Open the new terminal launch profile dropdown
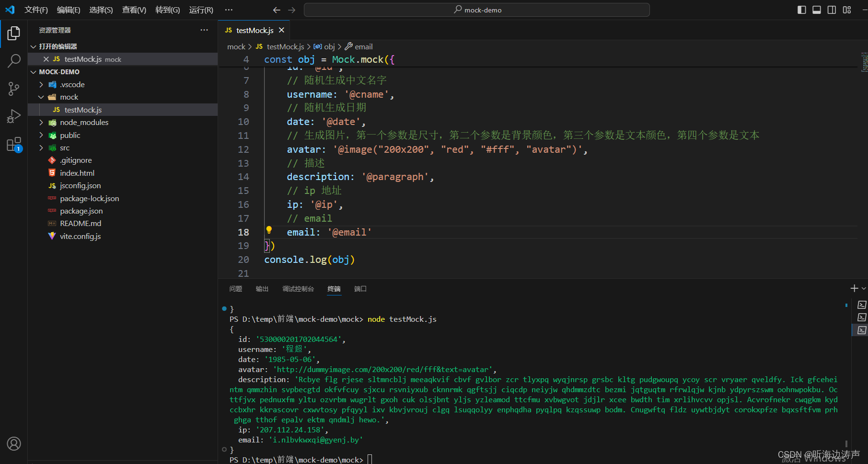 (864, 288)
